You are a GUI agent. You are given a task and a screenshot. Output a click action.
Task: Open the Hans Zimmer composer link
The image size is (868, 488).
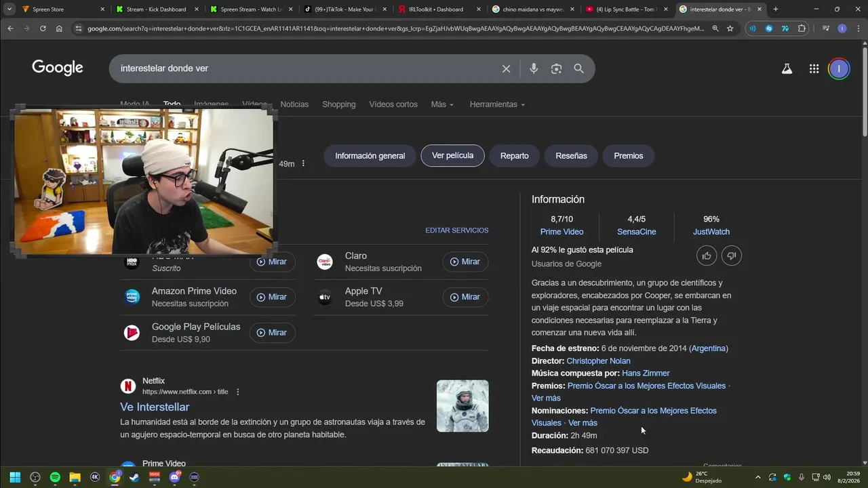pos(646,373)
